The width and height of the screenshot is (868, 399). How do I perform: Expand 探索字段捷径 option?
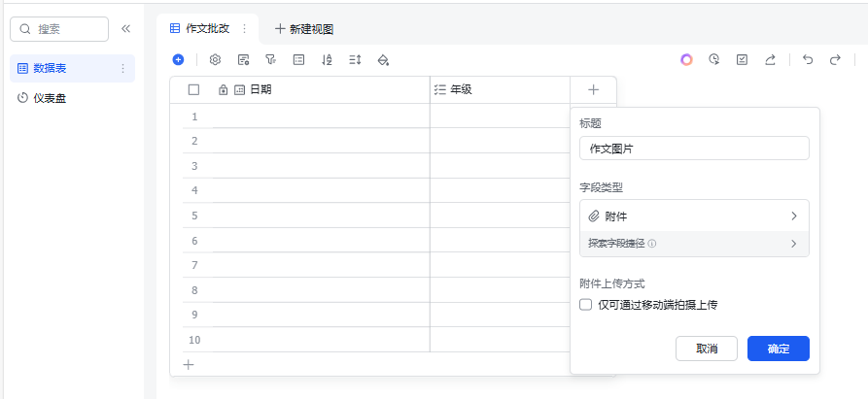(x=694, y=243)
